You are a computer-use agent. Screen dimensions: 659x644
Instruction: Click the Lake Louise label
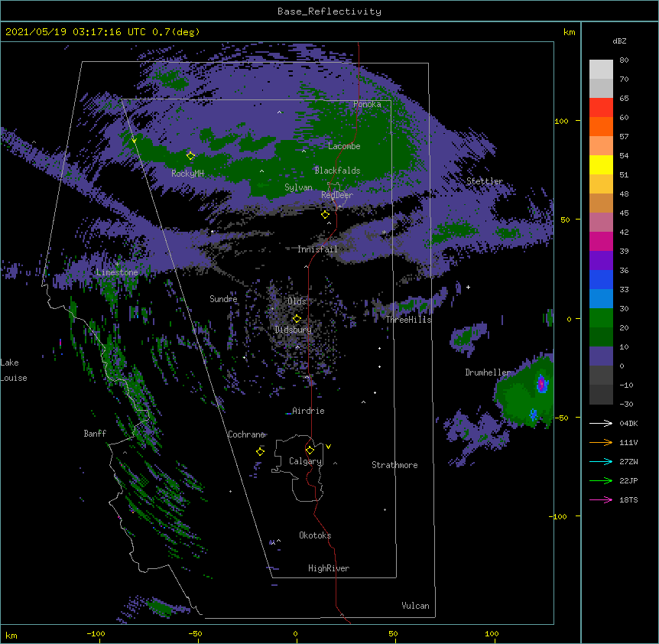click(14, 370)
